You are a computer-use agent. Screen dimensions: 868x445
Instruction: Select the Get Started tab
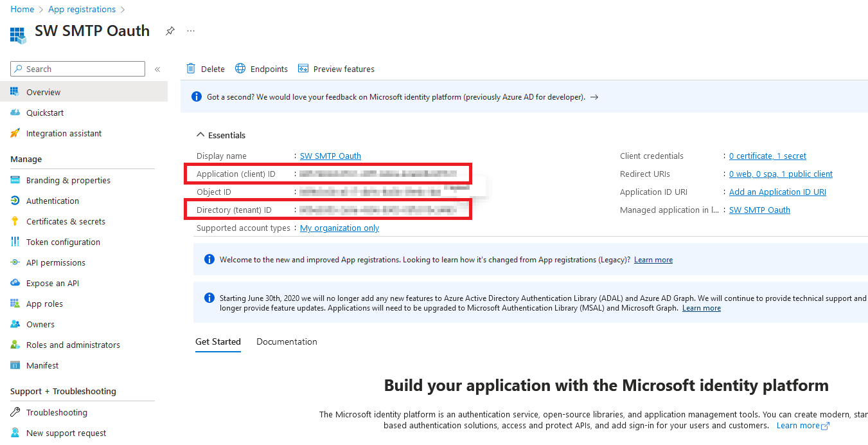coord(218,341)
